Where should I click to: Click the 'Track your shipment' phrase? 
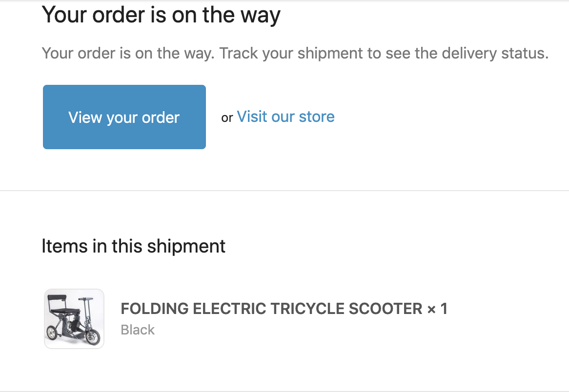click(x=291, y=53)
